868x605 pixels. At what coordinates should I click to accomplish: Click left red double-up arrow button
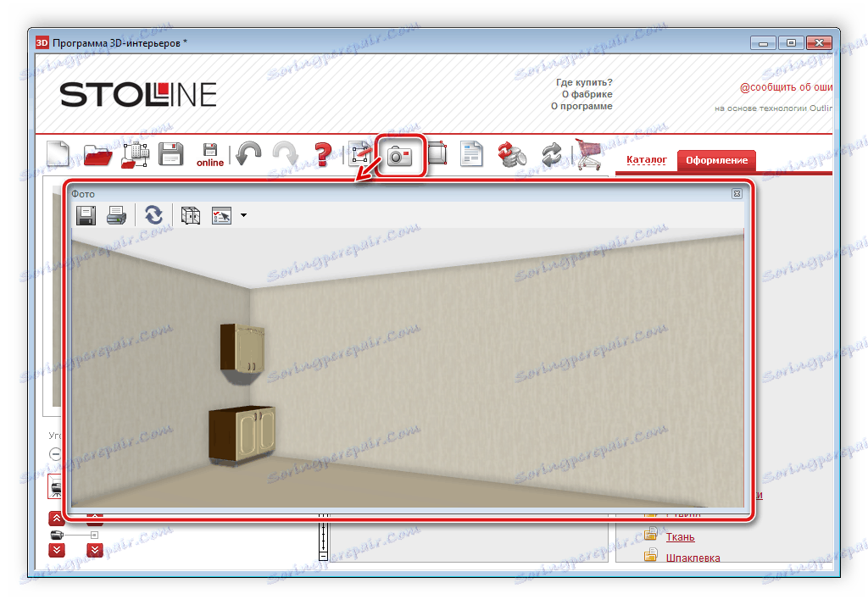click(57, 519)
